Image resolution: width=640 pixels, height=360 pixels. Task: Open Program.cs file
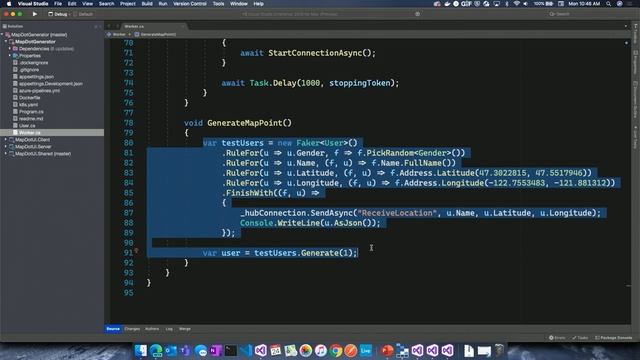[31, 111]
